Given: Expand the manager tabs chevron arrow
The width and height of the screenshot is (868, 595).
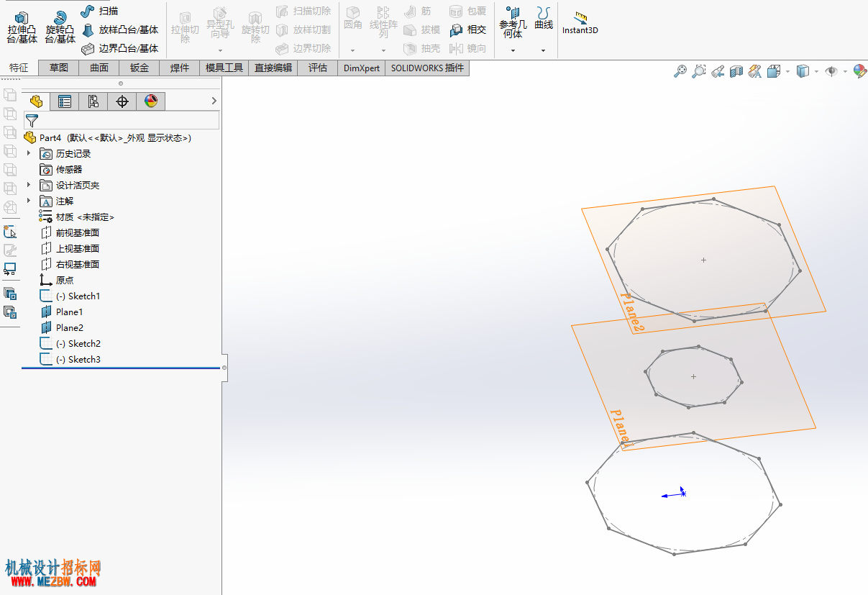Looking at the screenshot, I should coord(214,101).
